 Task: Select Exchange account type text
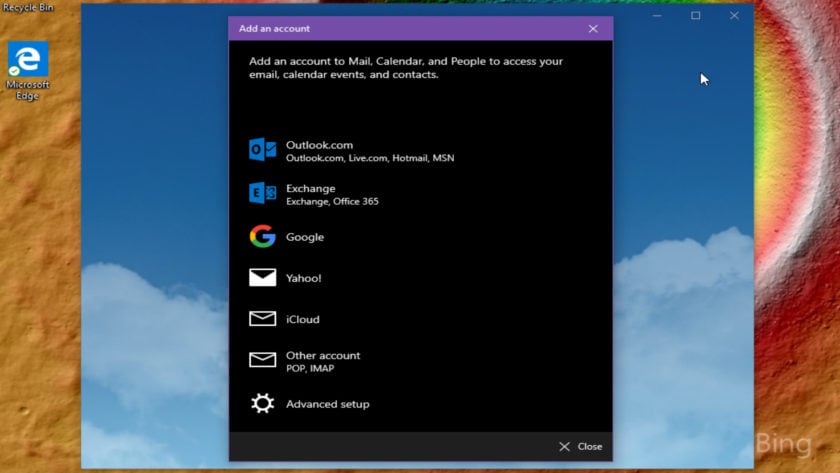pyautogui.click(x=310, y=189)
